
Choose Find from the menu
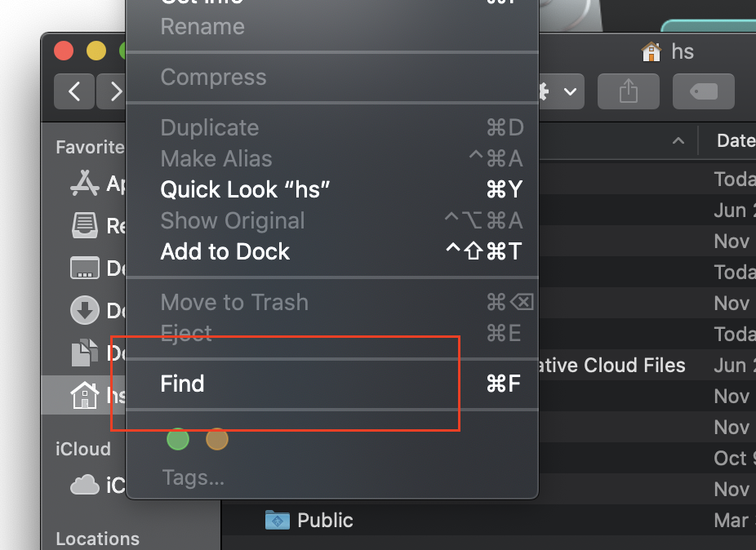coord(182,384)
